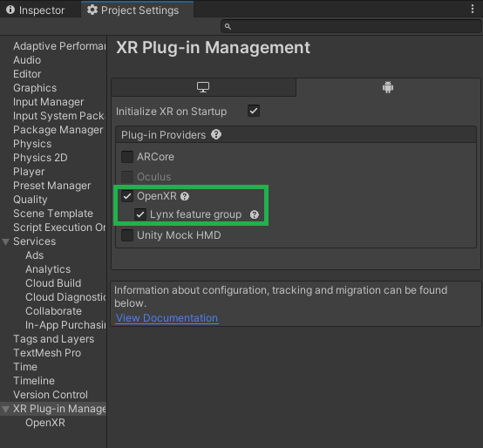
Task: Select Input System Package settings
Action: click(x=59, y=116)
